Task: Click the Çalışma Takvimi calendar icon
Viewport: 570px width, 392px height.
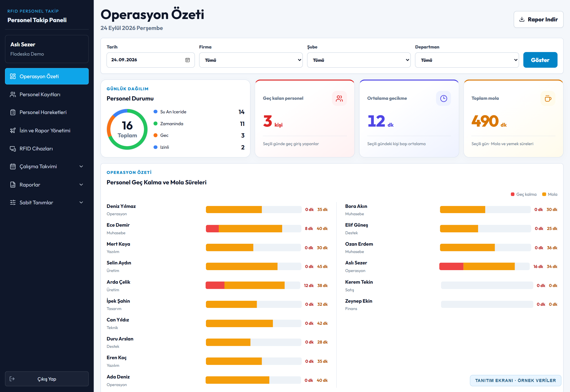Action: (x=13, y=167)
